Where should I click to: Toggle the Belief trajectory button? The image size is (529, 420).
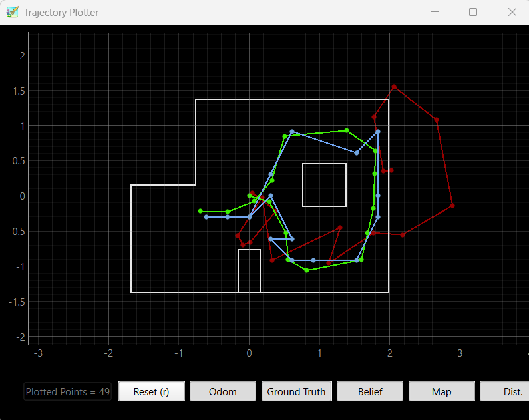coord(370,391)
